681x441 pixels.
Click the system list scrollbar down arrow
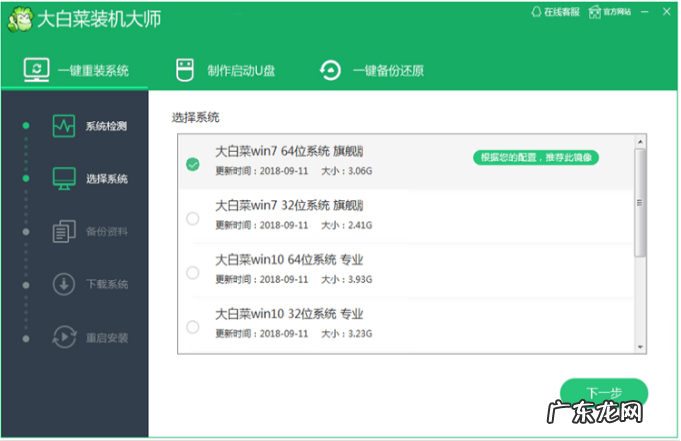[640, 347]
